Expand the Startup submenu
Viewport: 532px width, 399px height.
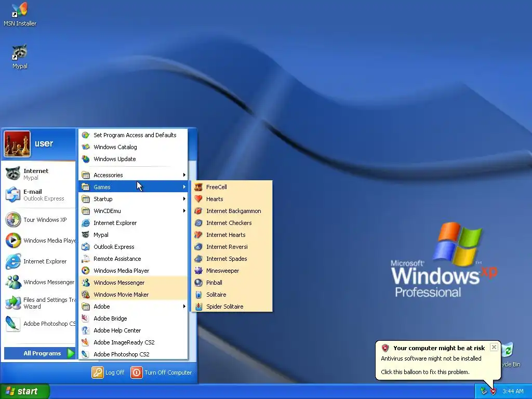pyautogui.click(x=133, y=199)
